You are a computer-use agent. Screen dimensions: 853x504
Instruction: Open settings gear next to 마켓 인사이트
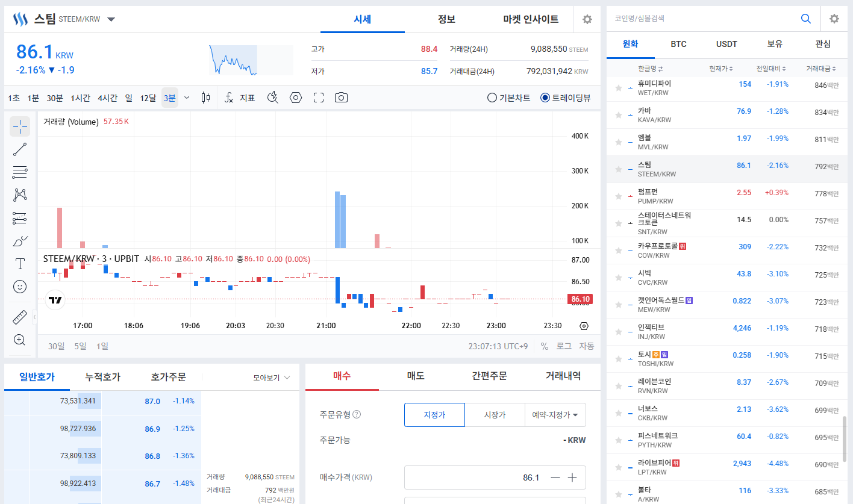[587, 19]
